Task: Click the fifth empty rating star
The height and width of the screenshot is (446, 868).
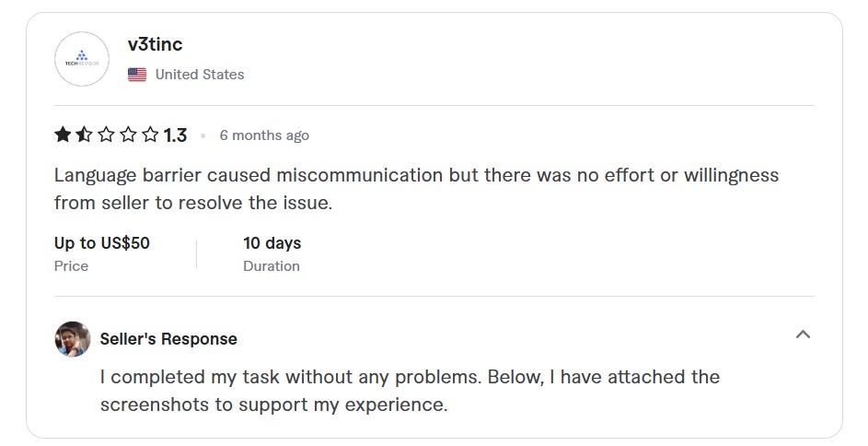Action: pos(150,135)
